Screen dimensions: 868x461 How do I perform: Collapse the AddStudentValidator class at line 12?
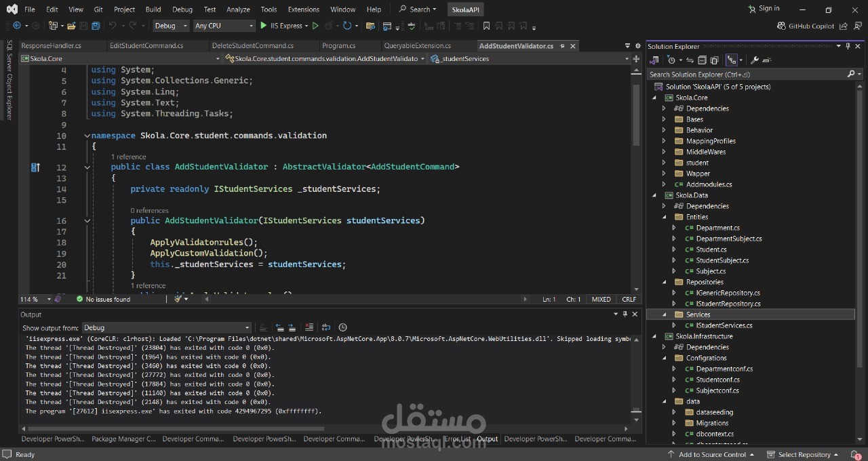point(87,167)
